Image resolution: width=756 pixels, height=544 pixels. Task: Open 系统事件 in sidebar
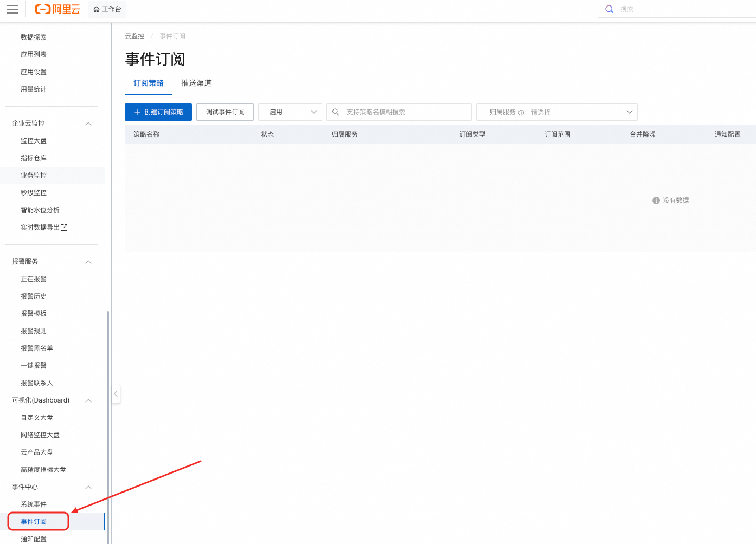pyautogui.click(x=34, y=504)
